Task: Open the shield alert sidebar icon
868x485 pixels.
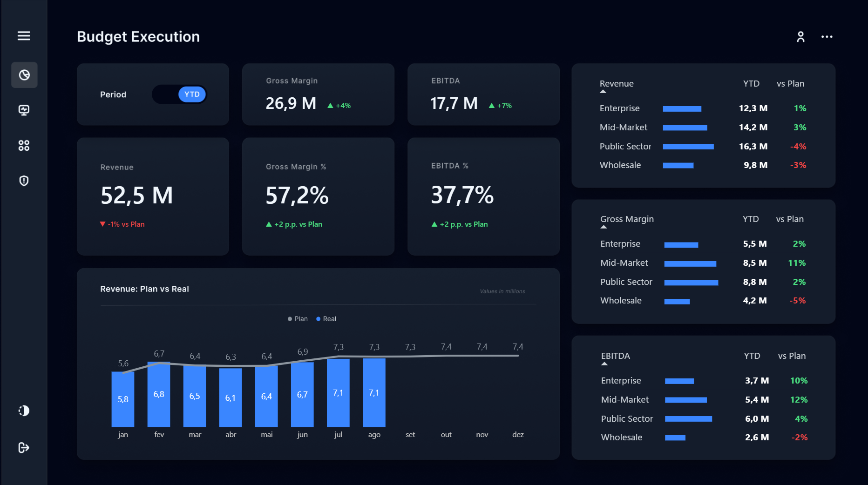Action: point(24,181)
